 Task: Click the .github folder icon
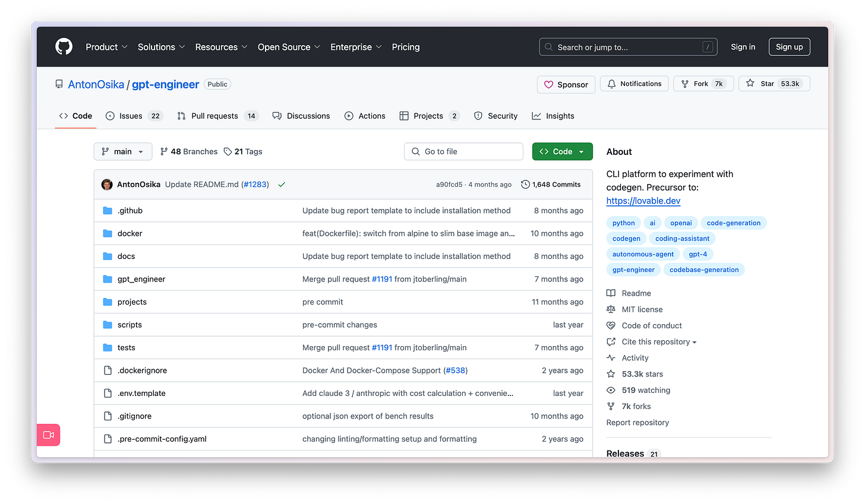point(108,211)
